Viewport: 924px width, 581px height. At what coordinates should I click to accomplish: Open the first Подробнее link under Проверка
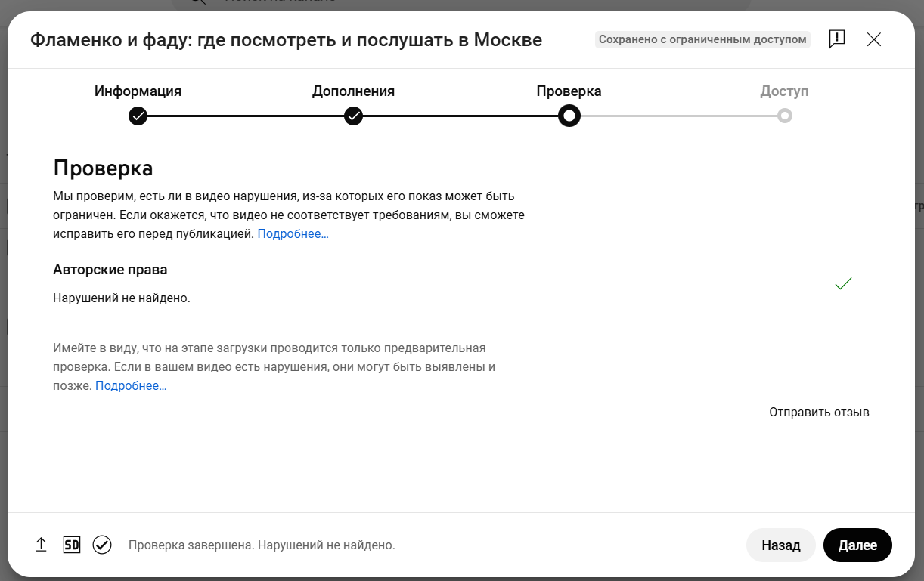pos(293,234)
